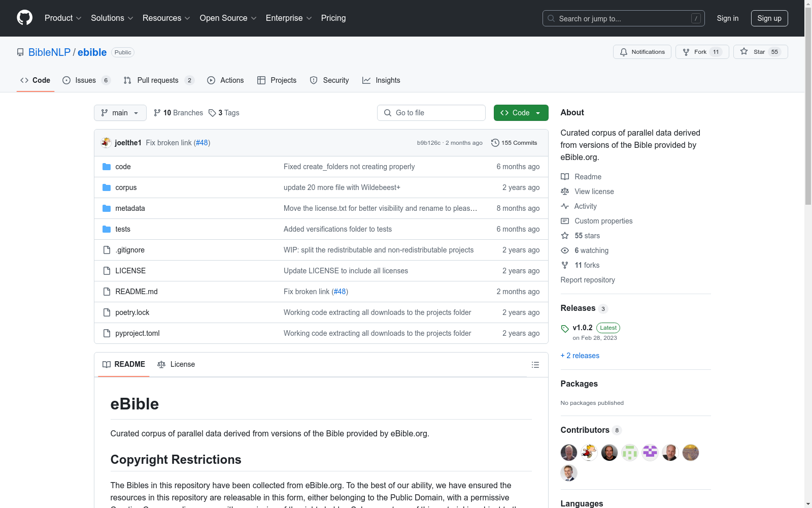The image size is (812, 508).
Task: Open the purple pixel contributor avatar
Action: pos(650,452)
